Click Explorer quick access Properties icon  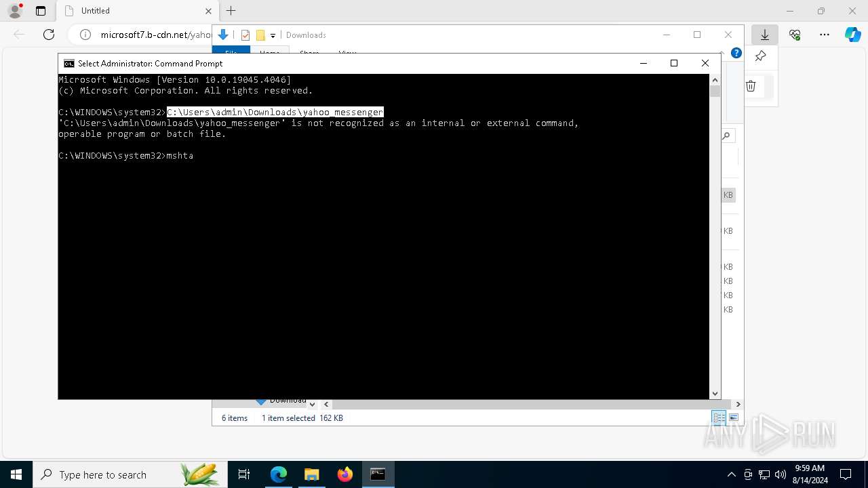pyautogui.click(x=245, y=35)
